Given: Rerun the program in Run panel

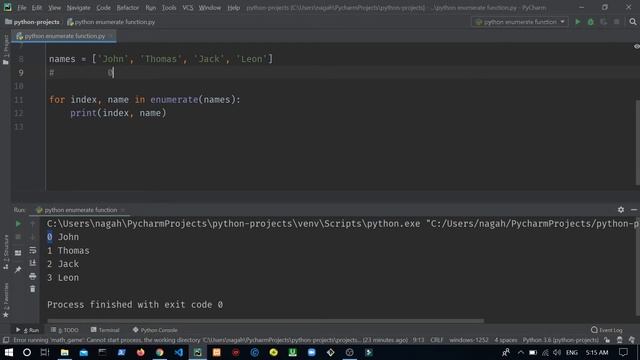Looking at the screenshot, I should coord(18,224).
